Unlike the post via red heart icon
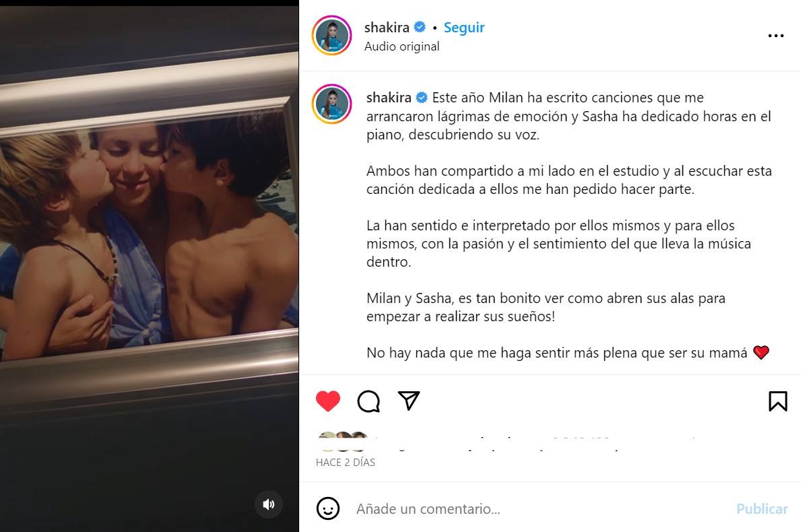 tap(328, 401)
